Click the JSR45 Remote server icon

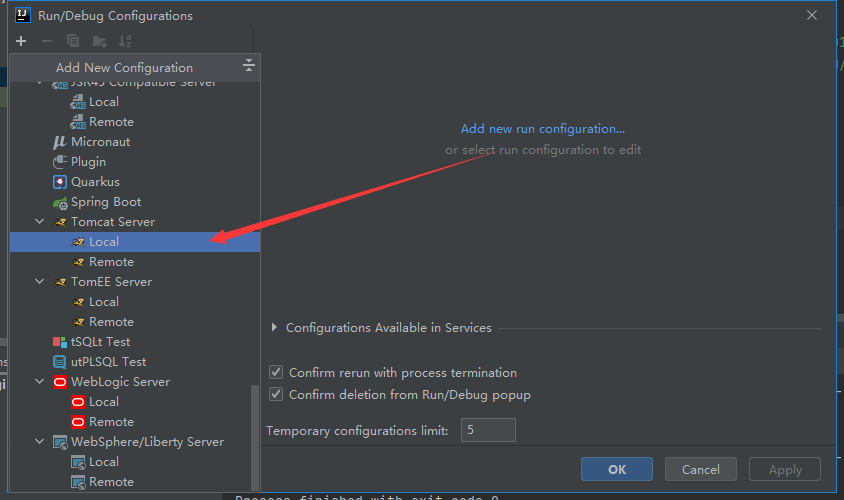click(78, 122)
